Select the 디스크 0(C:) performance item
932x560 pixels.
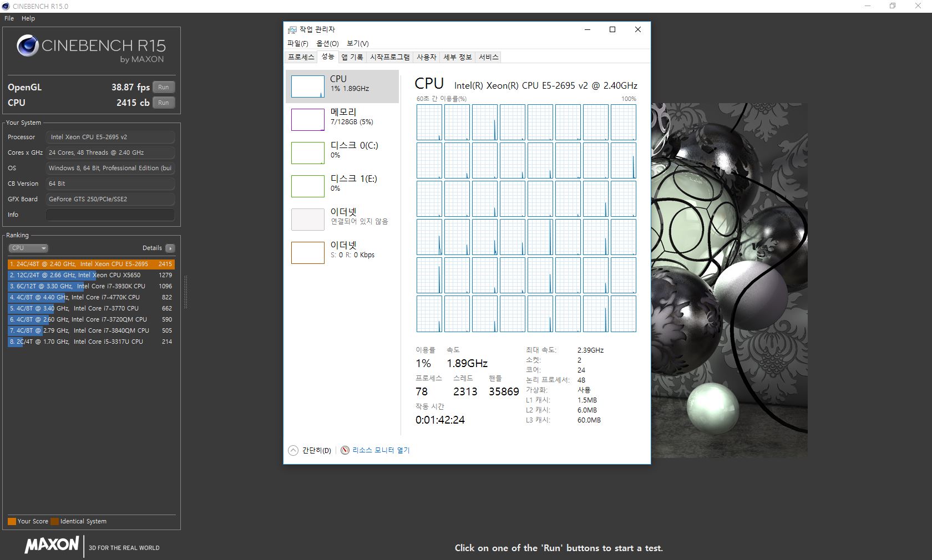coord(342,152)
